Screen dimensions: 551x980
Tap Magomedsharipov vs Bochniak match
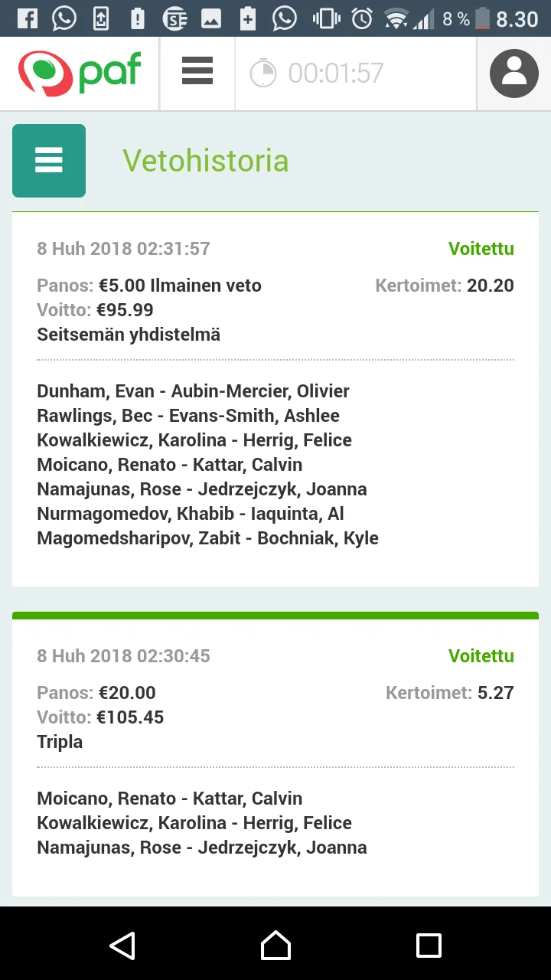point(207,538)
